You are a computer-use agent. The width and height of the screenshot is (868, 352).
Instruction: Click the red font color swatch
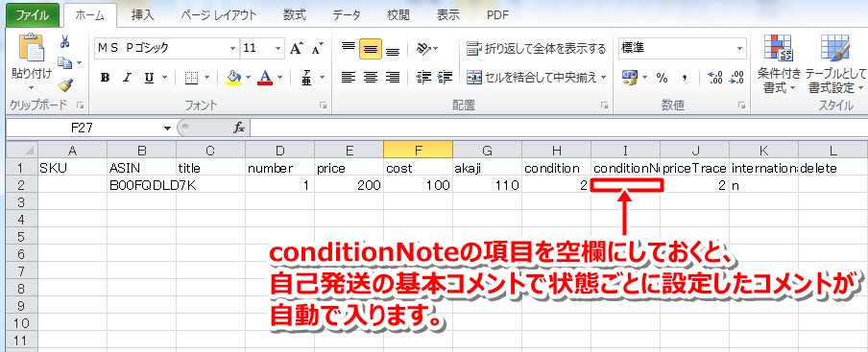click(265, 78)
